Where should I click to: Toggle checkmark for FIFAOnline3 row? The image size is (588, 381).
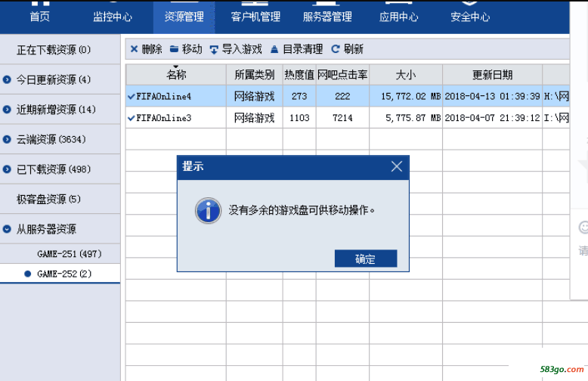[x=131, y=118]
